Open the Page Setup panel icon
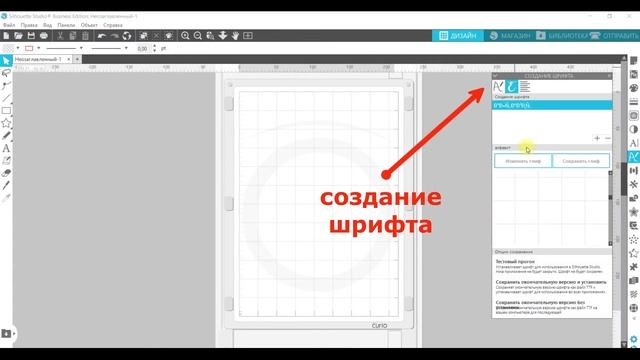Image resolution: width=640 pixels, height=360 pixels. pyautogui.click(x=633, y=61)
